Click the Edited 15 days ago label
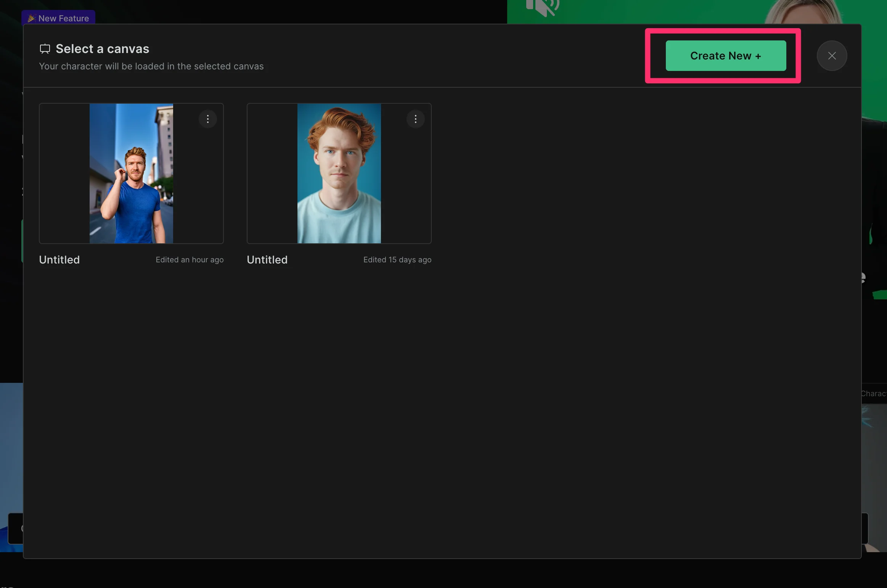887x588 pixels. coord(397,260)
